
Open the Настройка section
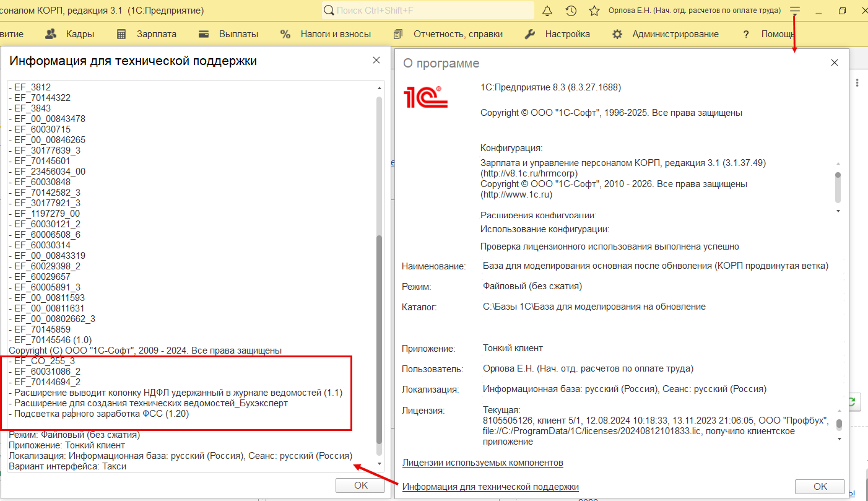pyautogui.click(x=557, y=34)
